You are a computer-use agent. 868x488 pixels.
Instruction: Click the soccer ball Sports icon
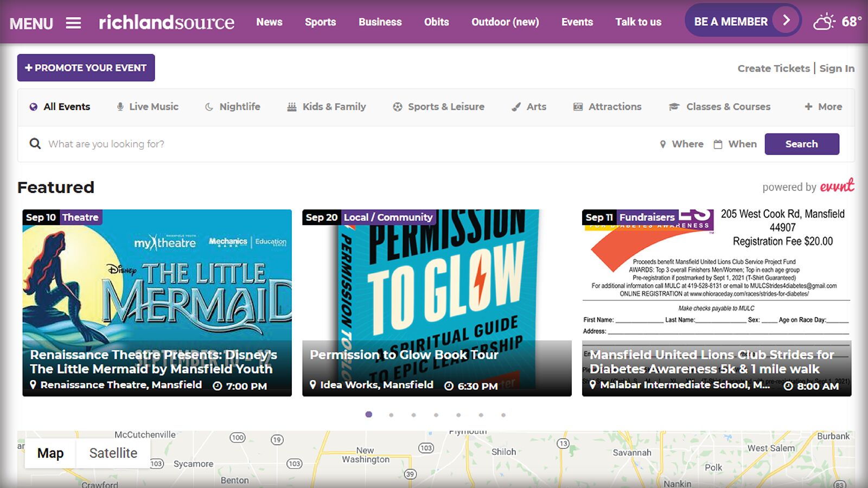pos(398,107)
